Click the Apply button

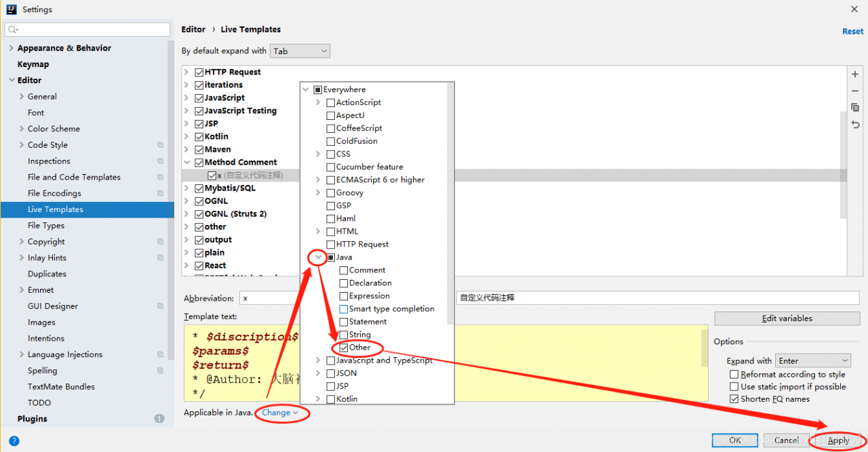click(839, 440)
